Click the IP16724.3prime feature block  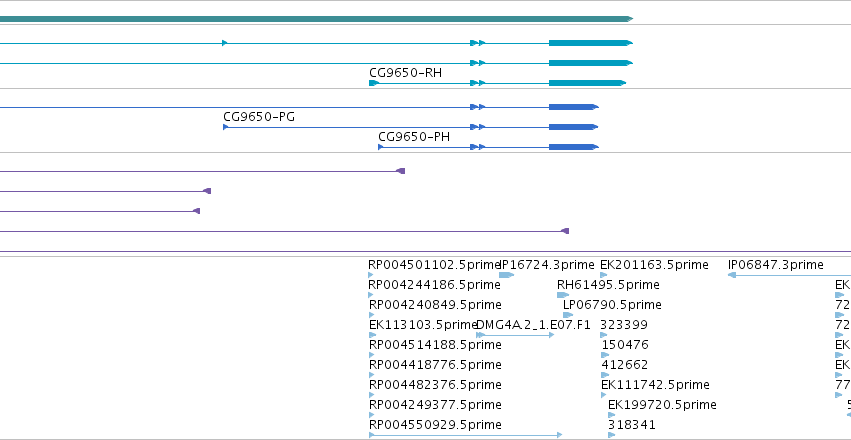point(506,275)
